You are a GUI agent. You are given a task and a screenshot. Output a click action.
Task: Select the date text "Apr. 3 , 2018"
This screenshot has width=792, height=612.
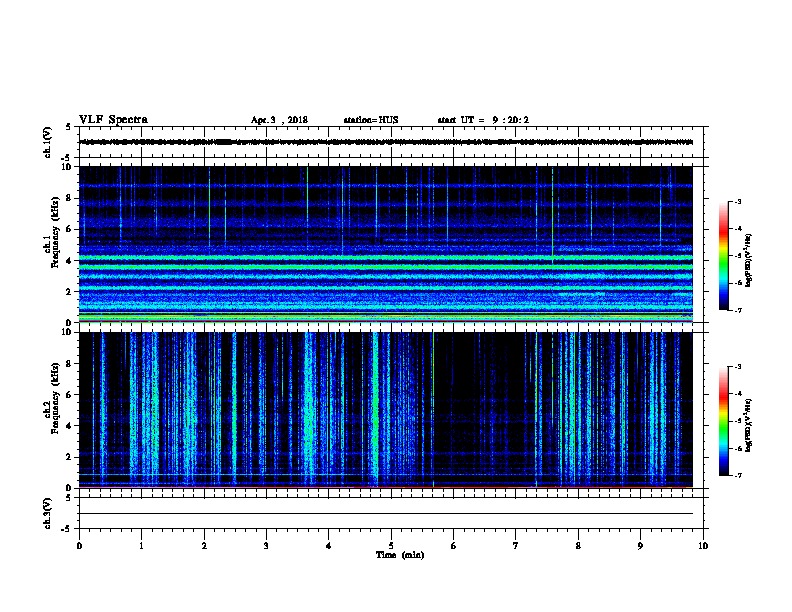point(279,120)
